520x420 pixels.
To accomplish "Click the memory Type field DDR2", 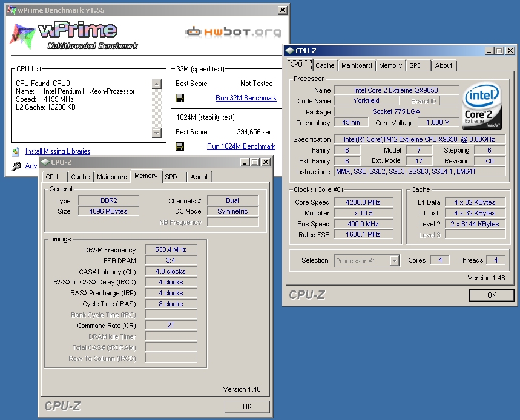I will pos(108,200).
